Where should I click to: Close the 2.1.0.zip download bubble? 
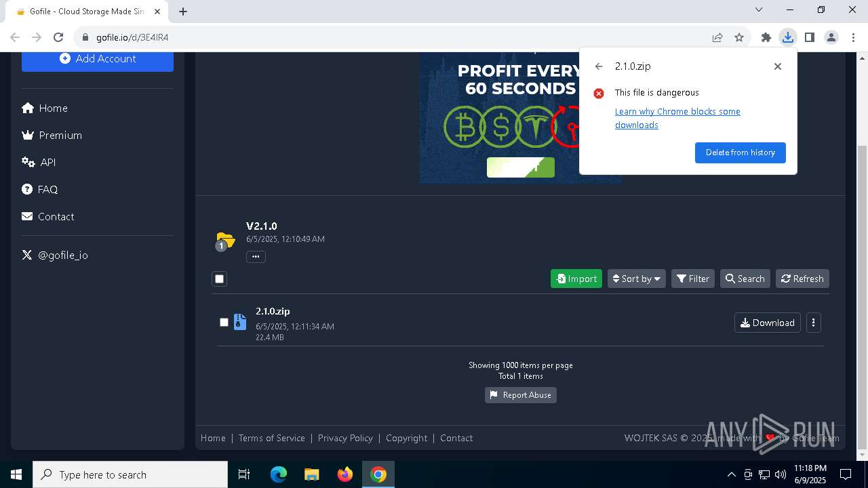778,66
